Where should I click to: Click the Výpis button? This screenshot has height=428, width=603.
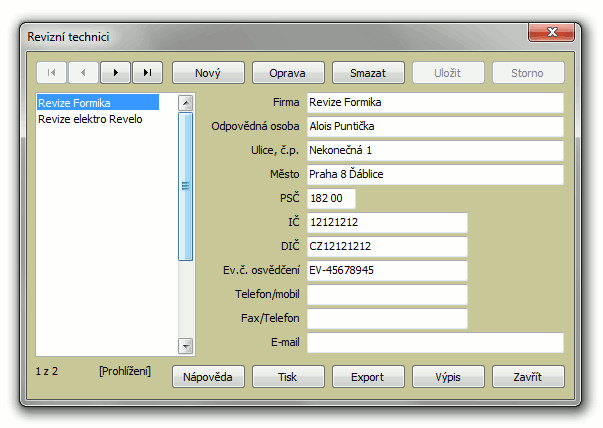click(448, 376)
